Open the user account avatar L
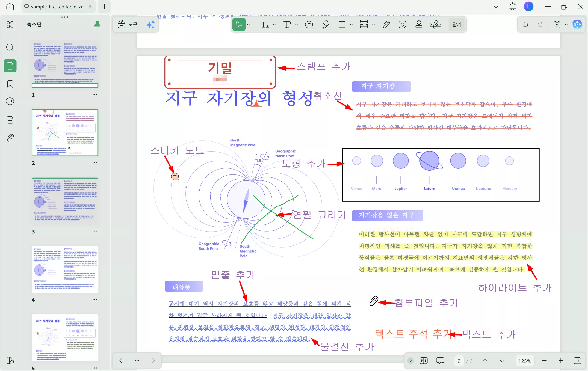The image size is (588, 371). click(x=528, y=7)
